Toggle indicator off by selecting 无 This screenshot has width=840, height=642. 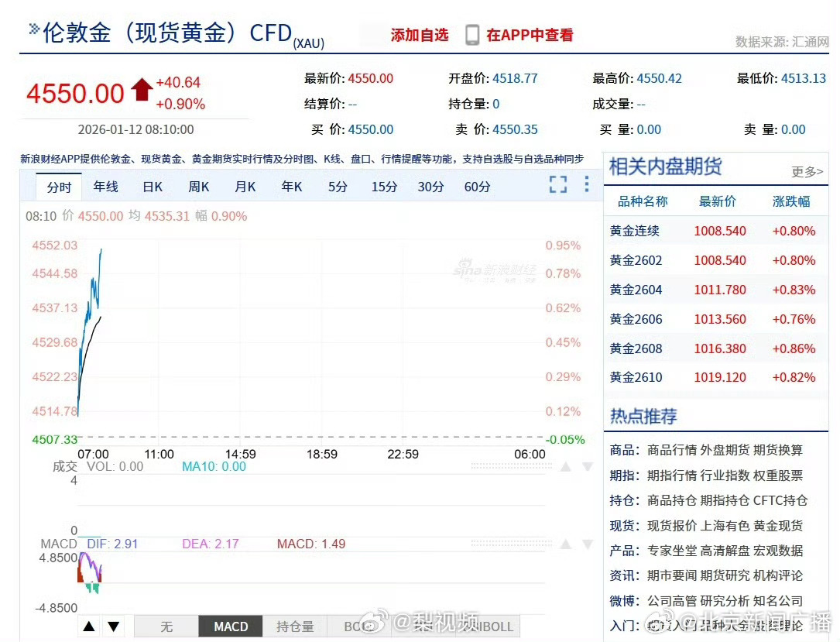(166, 626)
